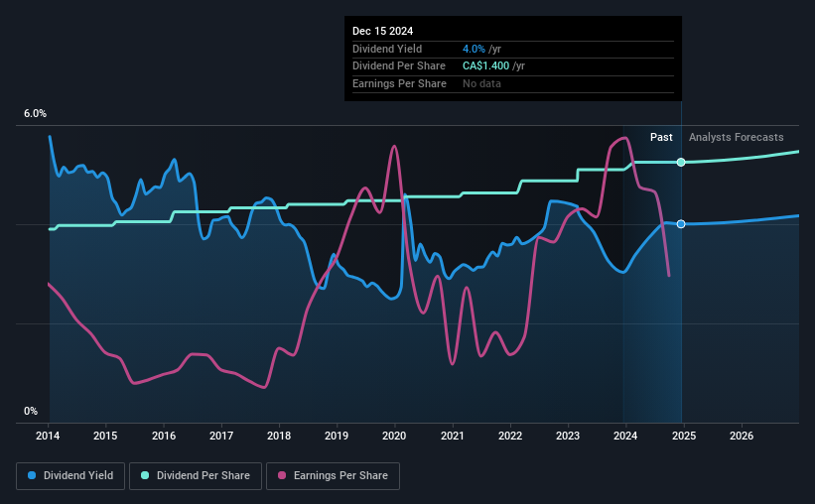Click the 2025 x-axis label
Screen dimensions: 815x504
[x=684, y=436]
